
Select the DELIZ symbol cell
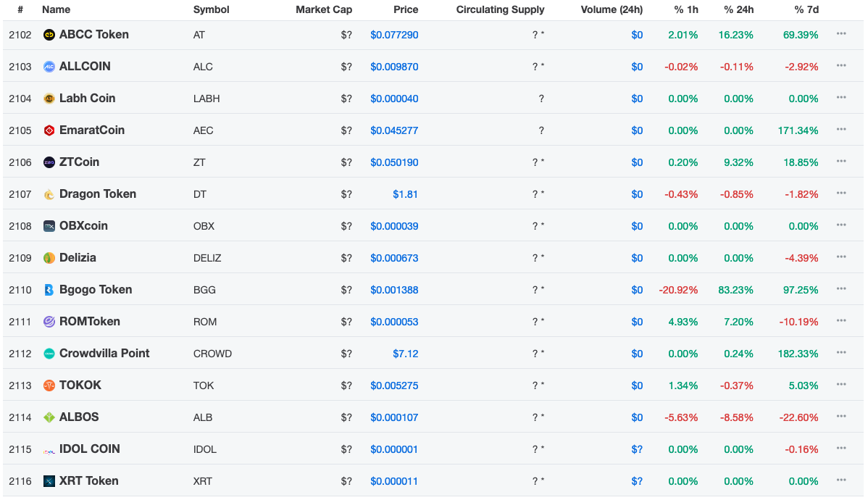(x=207, y=258)
